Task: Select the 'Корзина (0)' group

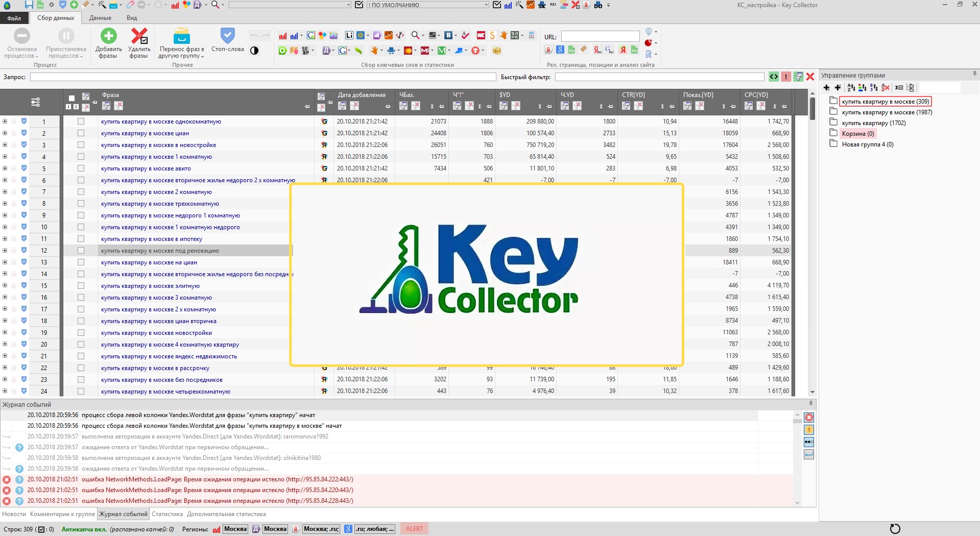Action: tap(858, 134)
